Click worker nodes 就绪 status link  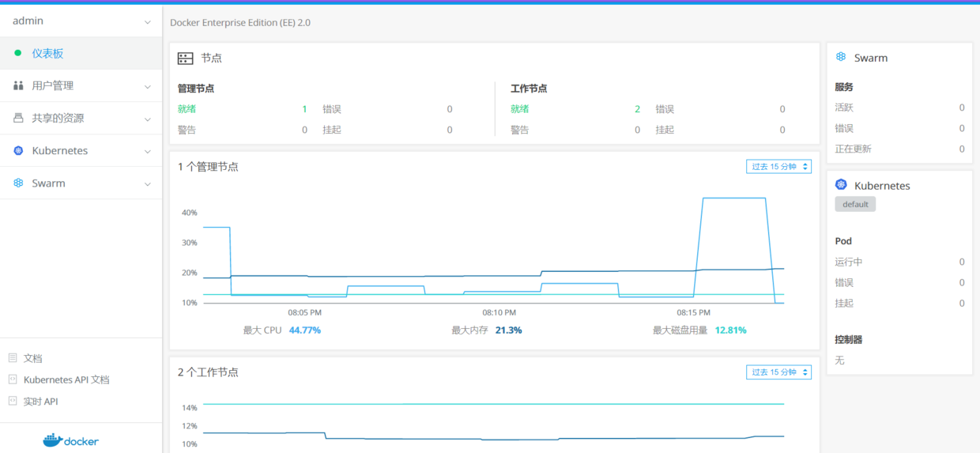pos(520,109)
